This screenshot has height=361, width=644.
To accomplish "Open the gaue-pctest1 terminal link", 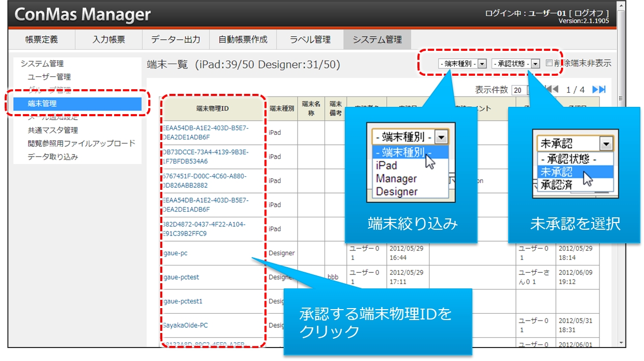I will pos(183,301).
